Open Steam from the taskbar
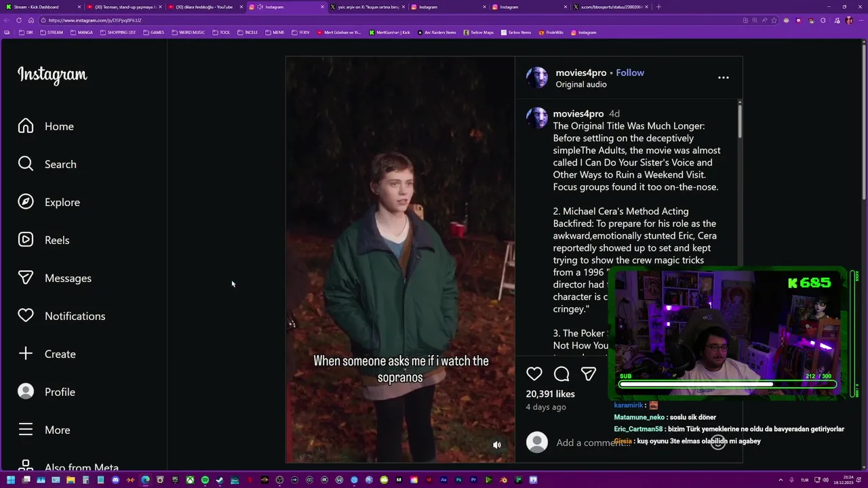Screen dimensions: 868x488 (x=220, y=480)
